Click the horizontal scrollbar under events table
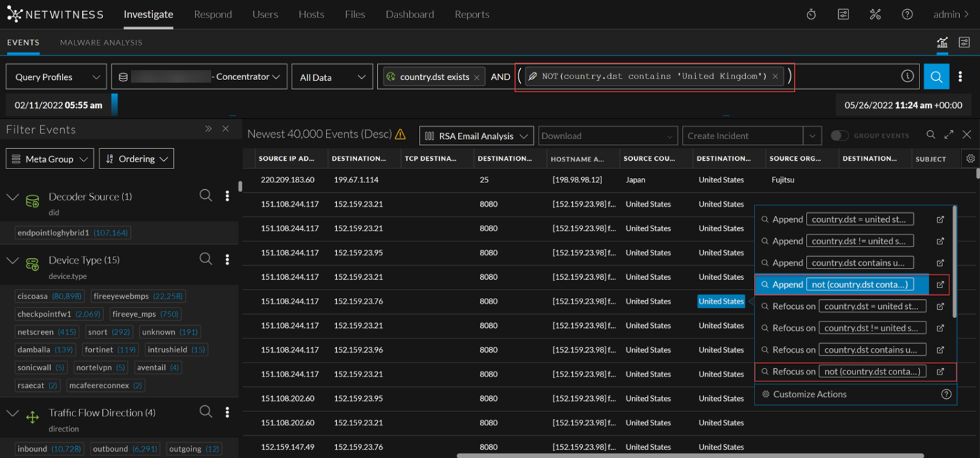The height and width of the screenshot is (458, 980). point(689,455)
